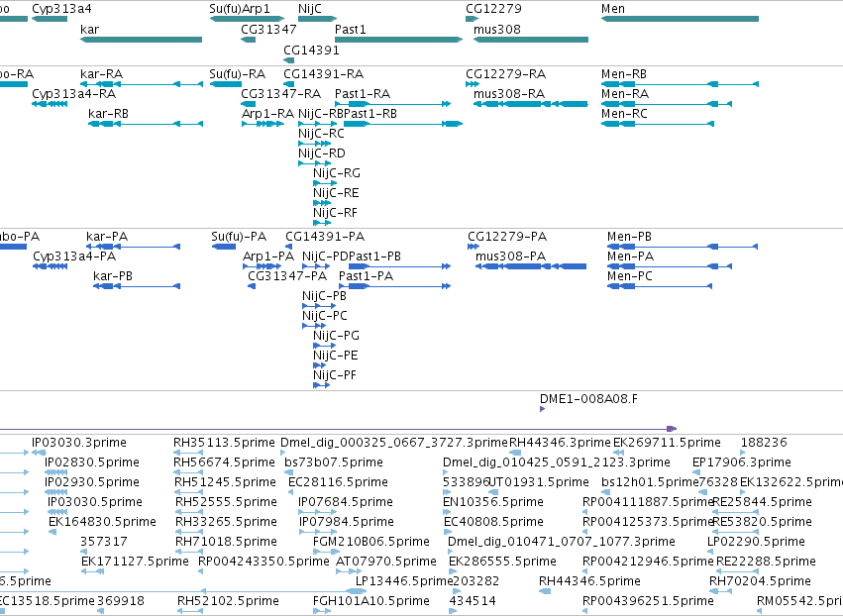This screenshot has height=616, width=843.
Task: Select EST AT07970.5prime
Action: click(x=349, y=571)
